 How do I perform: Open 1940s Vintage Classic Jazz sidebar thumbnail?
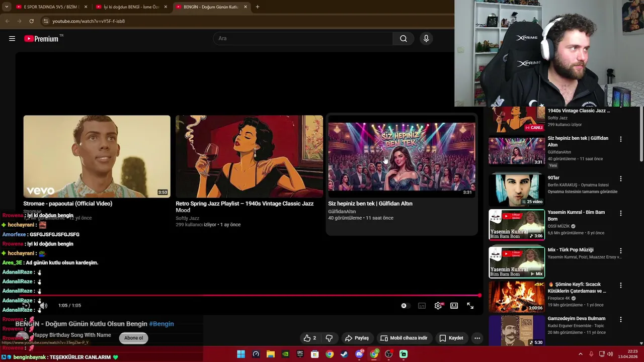click(x=517, y=119)
